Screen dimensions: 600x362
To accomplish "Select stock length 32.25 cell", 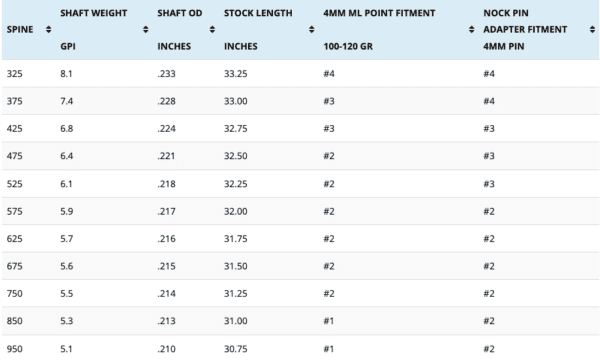I will (x=235, y=184).
